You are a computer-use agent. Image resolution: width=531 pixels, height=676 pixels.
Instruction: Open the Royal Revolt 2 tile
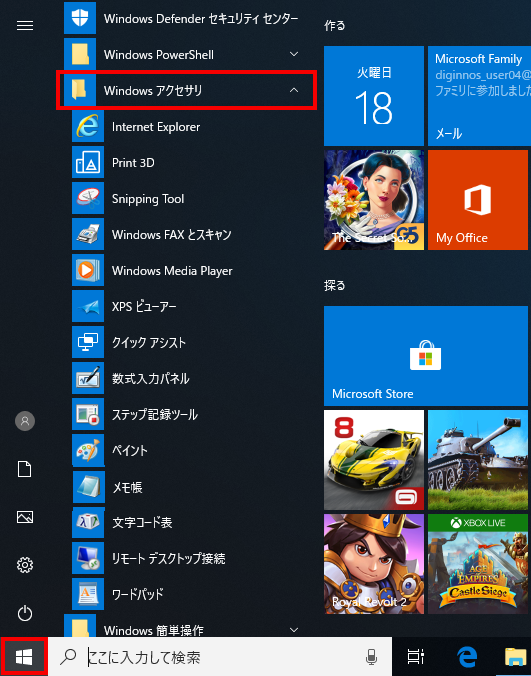(x=374, y=564)
